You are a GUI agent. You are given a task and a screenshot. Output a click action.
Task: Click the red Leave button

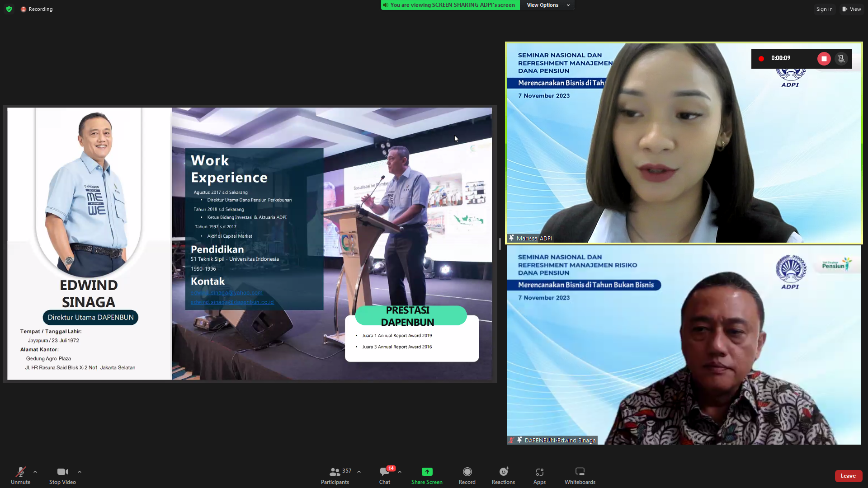[x=848, y=476]
